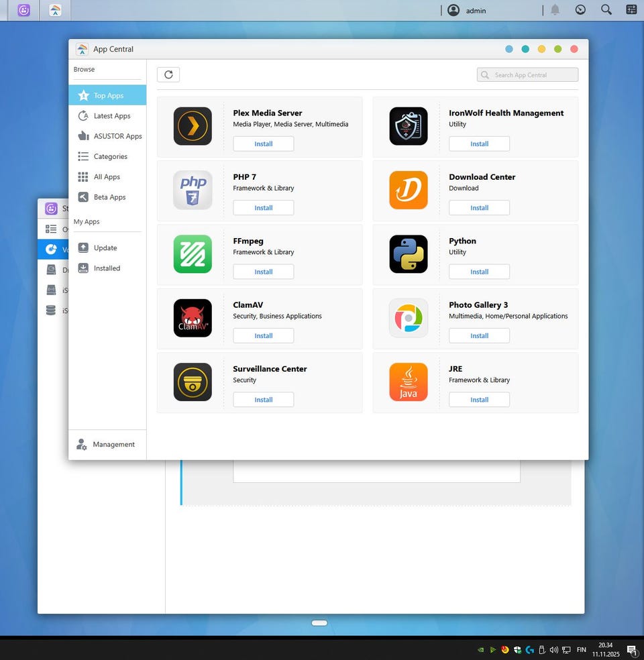The height and width of the screenshot is (660, 644).
Task: Click the admin user account icon
Action: coord(453,10)
